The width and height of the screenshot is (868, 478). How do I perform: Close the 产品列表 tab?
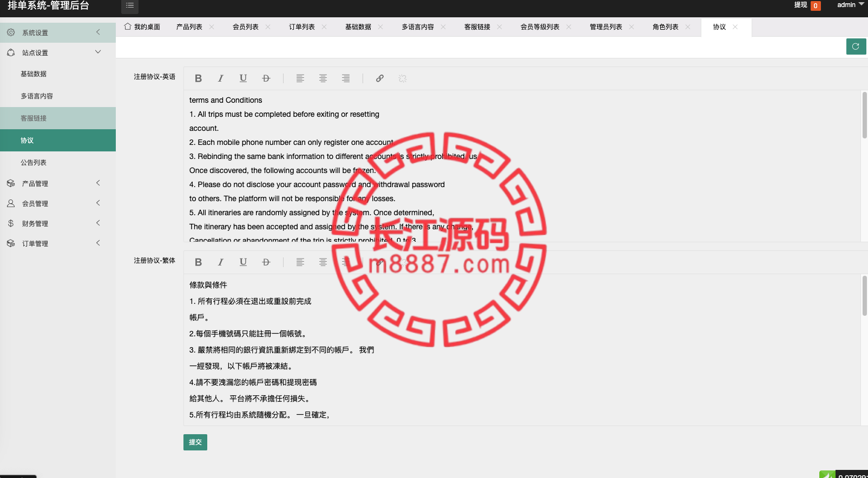[212, 27]
